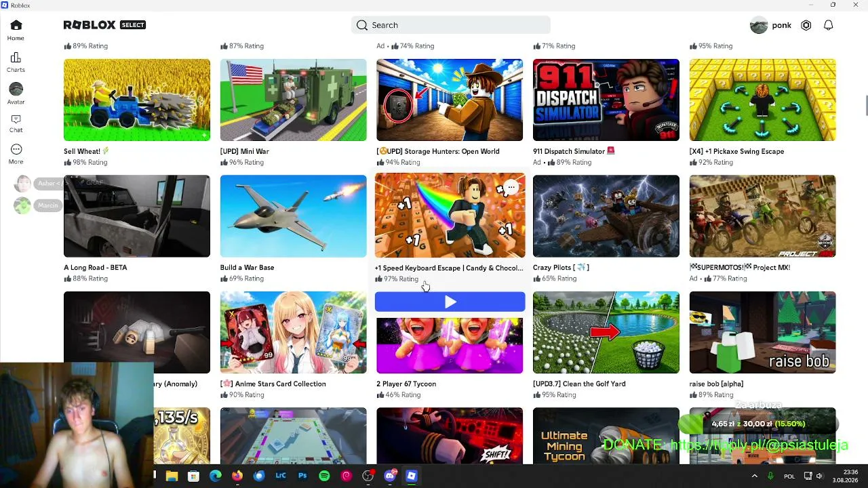The image size is (868, 488).
Task: Open Photoshop in the taskbar
Action: (302, 476)
